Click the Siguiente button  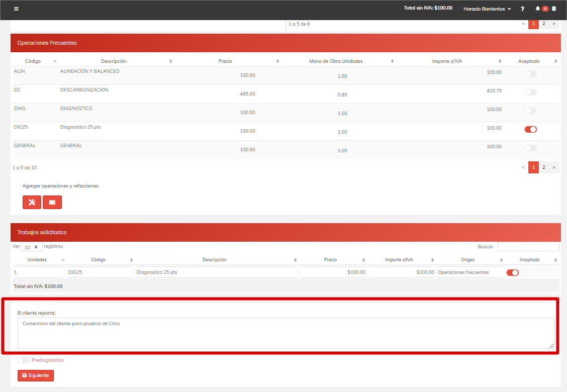36,375
